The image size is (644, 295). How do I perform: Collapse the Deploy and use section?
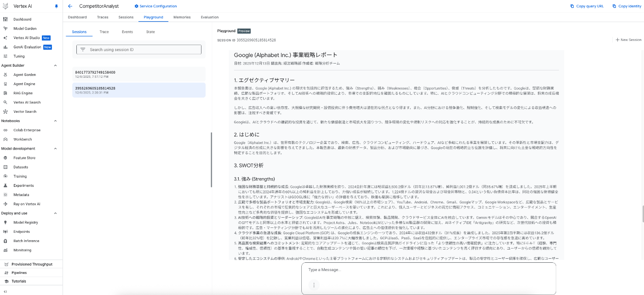point(56,213)
